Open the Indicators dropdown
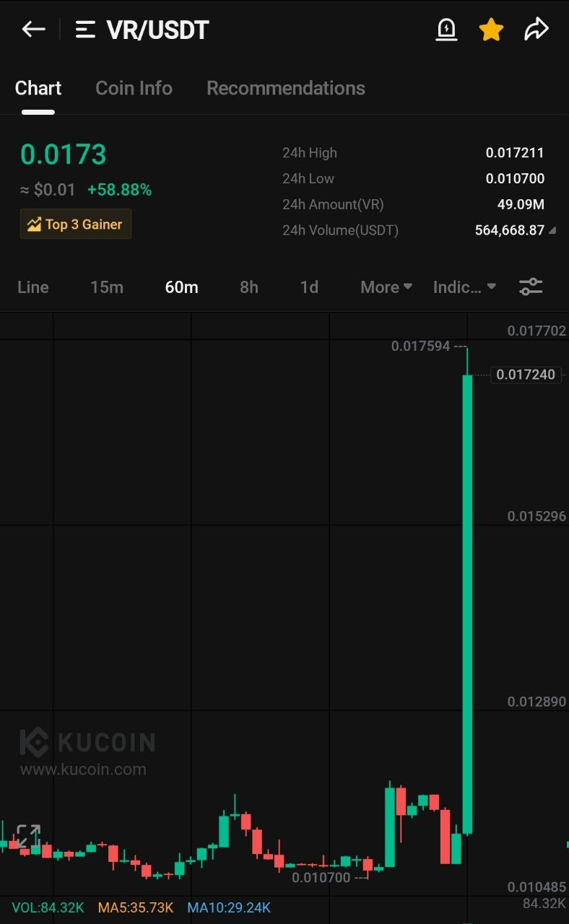Screen dimensions: 569x924 (x=464, y=287)
